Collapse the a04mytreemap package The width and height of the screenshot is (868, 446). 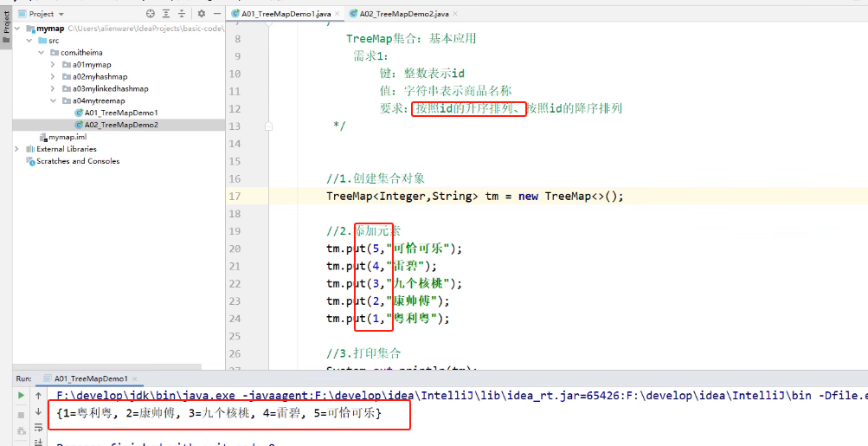coord(53,100)
